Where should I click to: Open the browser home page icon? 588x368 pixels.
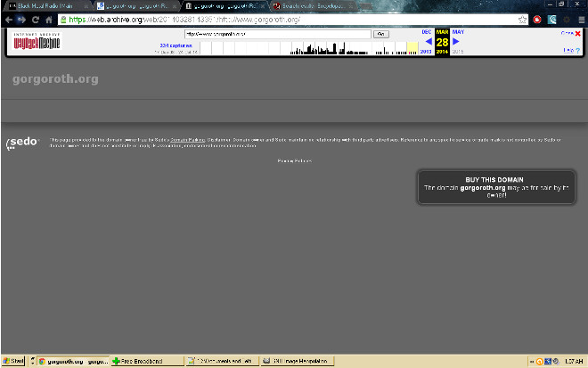click(49, 20)
